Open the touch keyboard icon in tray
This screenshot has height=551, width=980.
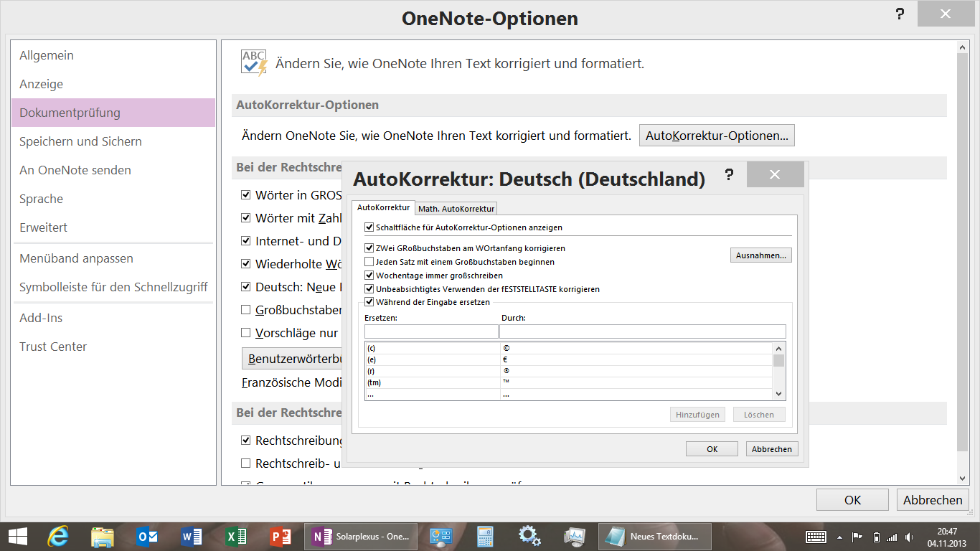(816, 537)
